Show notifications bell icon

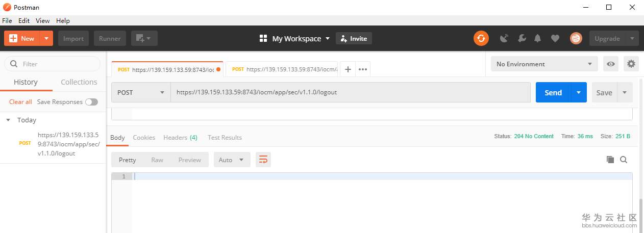[537, 38]
